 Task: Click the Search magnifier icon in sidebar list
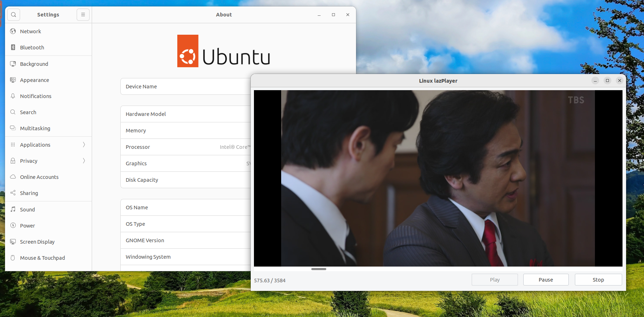(13, 112)
